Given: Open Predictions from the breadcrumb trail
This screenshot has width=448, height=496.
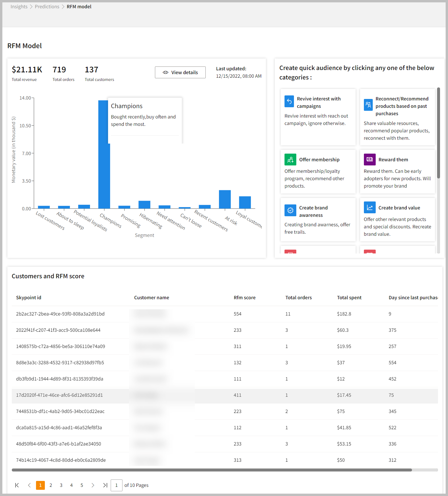Looking at the screenshot, I should pyautogui.click(x=47, y=6).
